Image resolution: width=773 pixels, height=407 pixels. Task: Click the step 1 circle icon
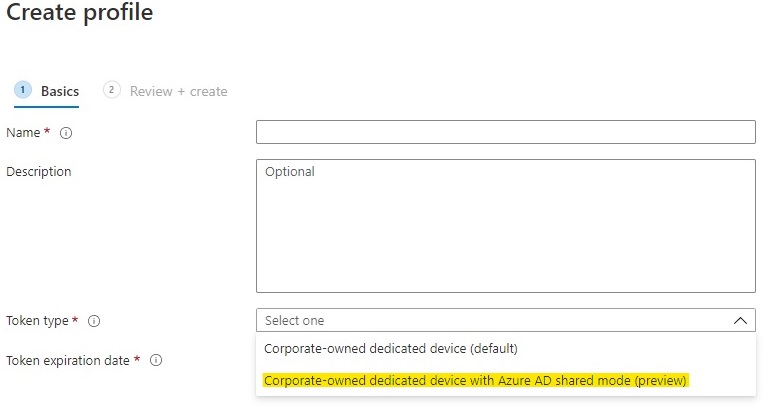click(x=23, y=90)
